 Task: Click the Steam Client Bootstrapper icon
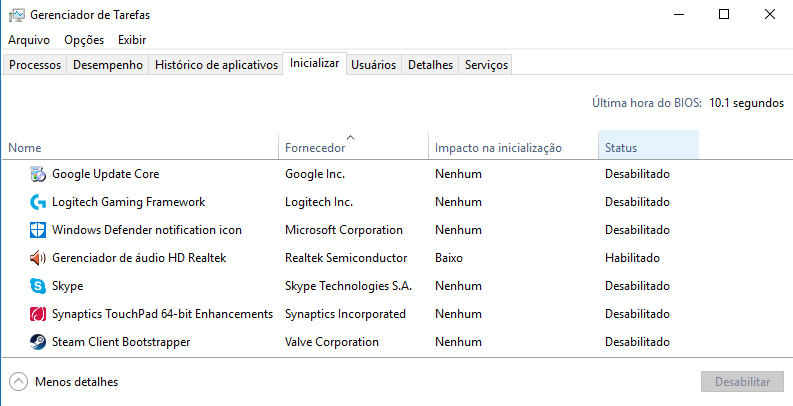[38, 342]
